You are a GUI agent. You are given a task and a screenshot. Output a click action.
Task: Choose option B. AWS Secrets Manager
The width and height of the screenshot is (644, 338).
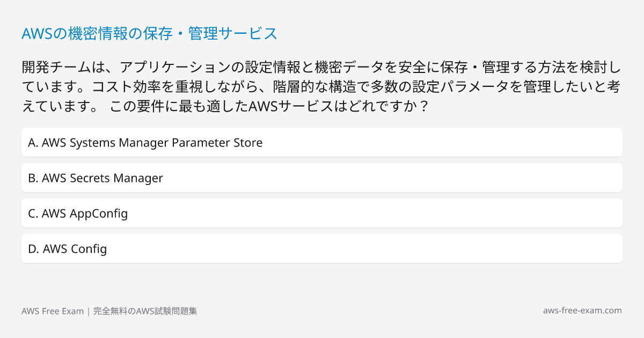322,178
